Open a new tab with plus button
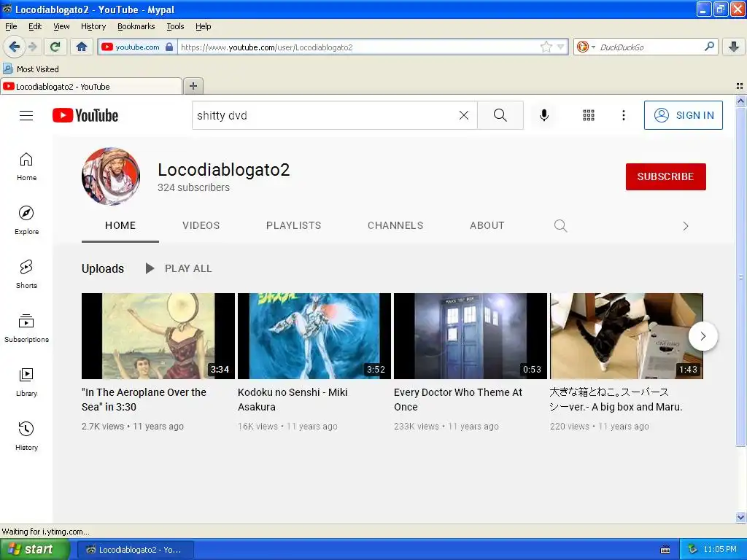 tap(193, 86)
